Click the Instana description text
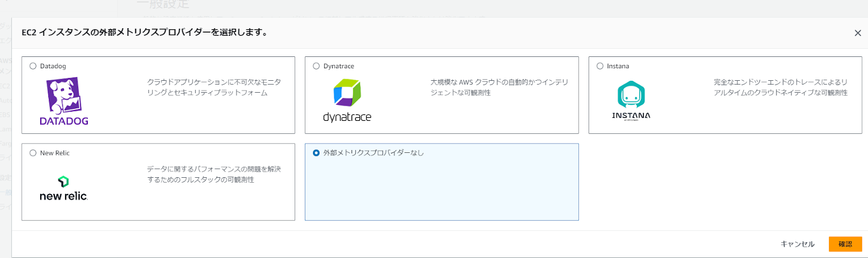This screenshot has height=258, width=868. click(781, 87)
